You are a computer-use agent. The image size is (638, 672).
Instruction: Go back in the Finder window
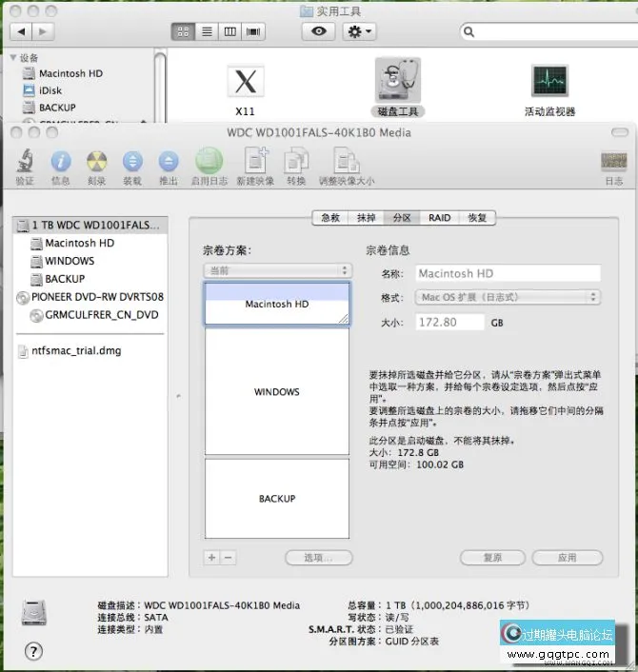(x=21, y=31)
